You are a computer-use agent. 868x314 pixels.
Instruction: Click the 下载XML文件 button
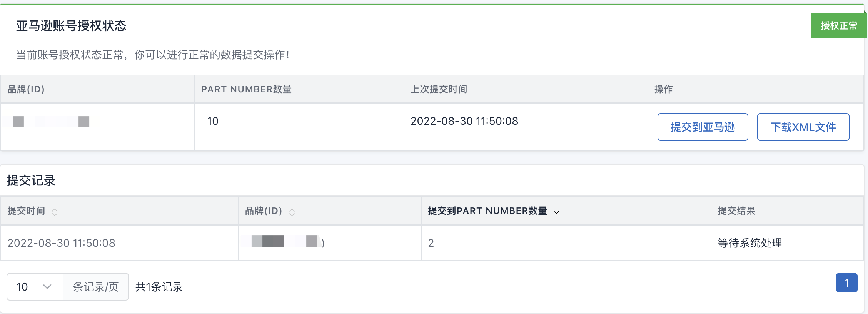(x=803, y=127)
